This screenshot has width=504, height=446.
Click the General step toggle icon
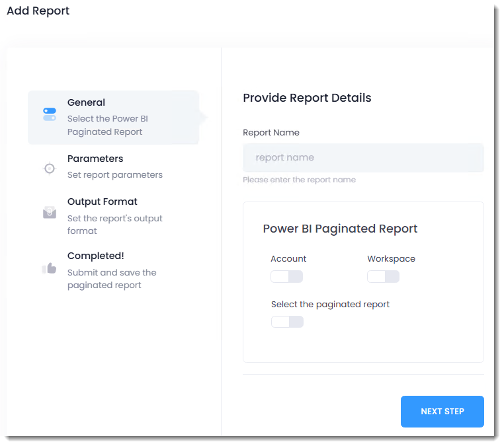point(50,114)
